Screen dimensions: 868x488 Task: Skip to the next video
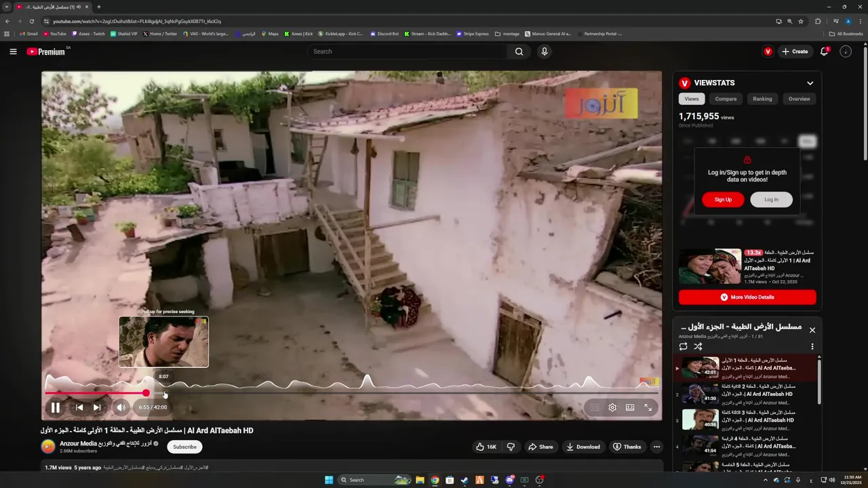(x=97, y=407)
